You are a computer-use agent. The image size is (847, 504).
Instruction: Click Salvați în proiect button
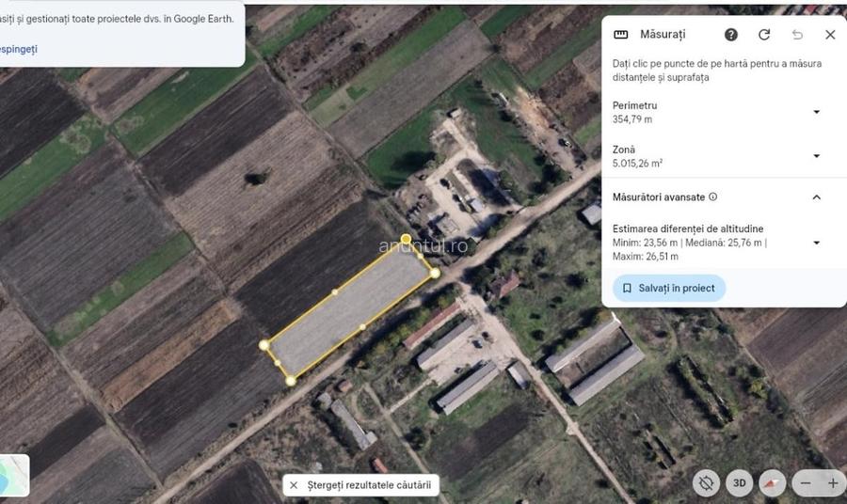tap(669, 288)
